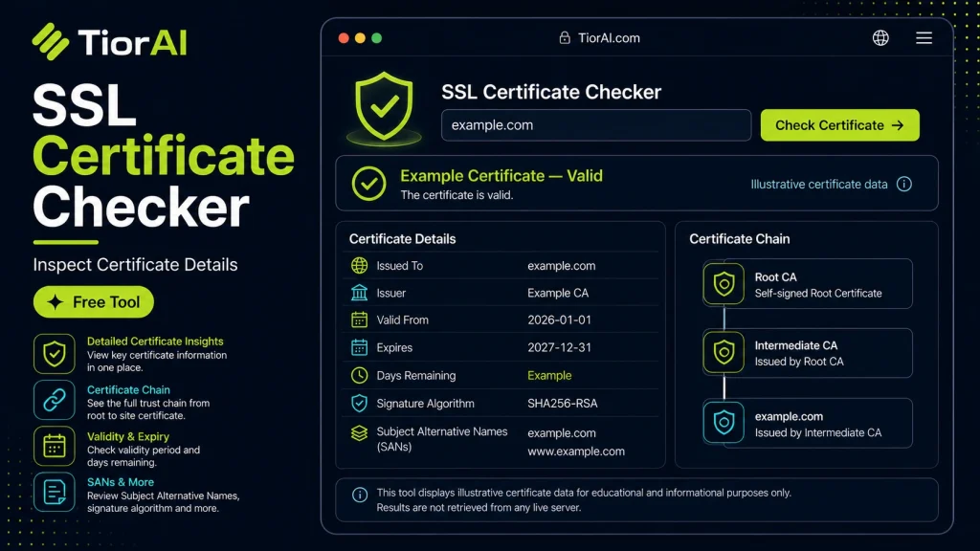
Task: Click the www.example.com SAN entry
Action: pos(575,452)
